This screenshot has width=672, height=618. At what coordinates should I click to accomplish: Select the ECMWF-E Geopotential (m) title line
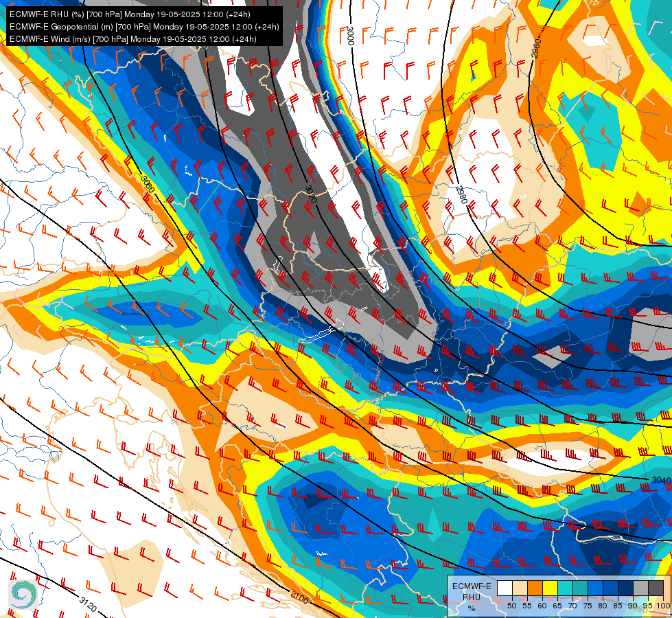coord(144,27)
